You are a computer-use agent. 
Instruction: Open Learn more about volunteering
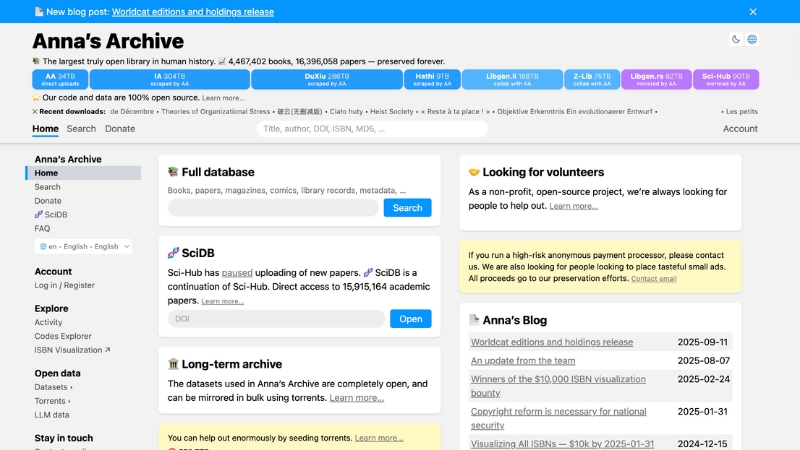(573, 206)
